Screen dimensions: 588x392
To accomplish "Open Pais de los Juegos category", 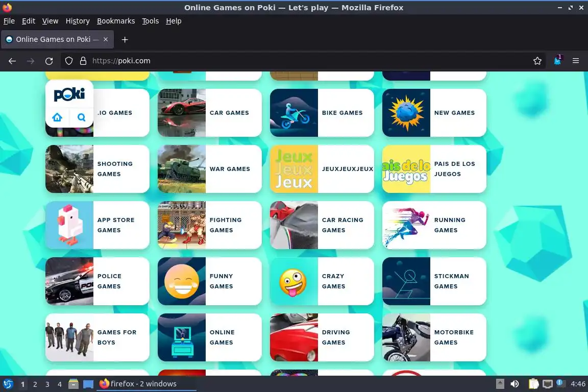I will click(x=434, y=169).
